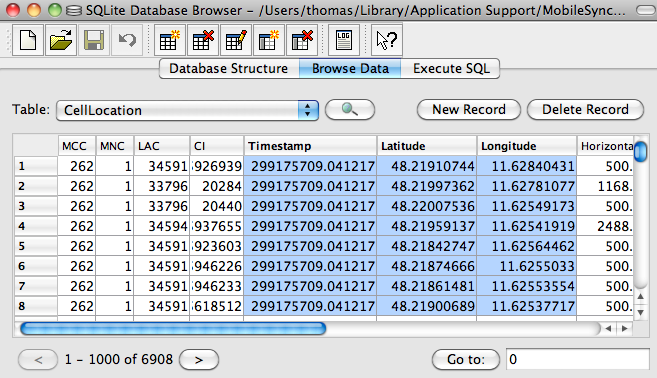Click the LAC column header
Image resolution: width=657 pixels, height=378 pixels.
click(162, 146)
